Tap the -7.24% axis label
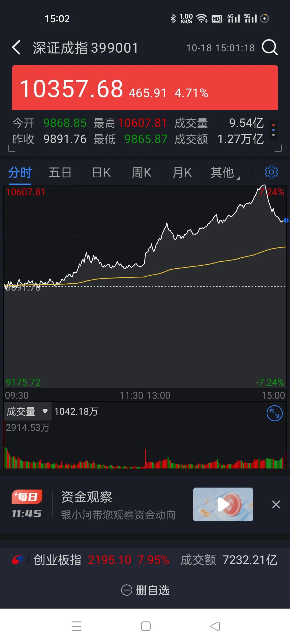 [270, 382]
